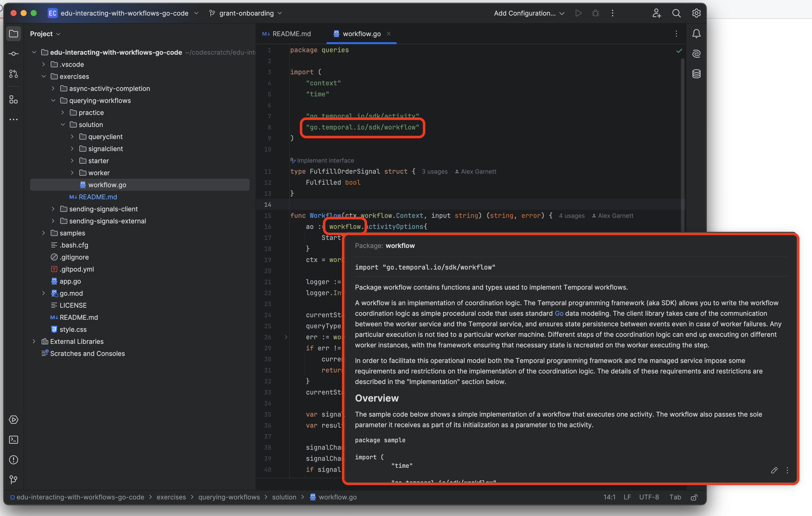Click the Alex Garnett author hint on line 11

(476, 172)
